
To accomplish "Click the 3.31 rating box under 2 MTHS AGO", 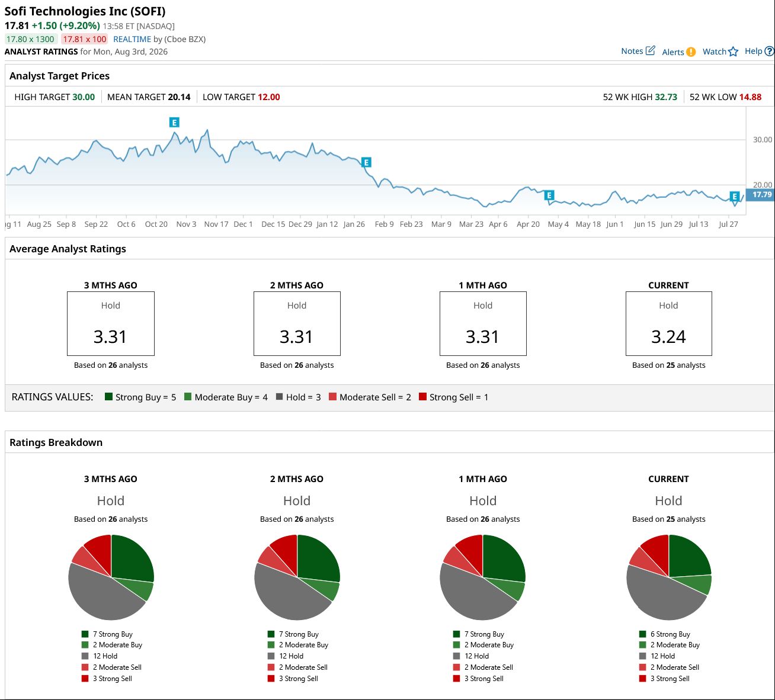I will coord(297,323).
